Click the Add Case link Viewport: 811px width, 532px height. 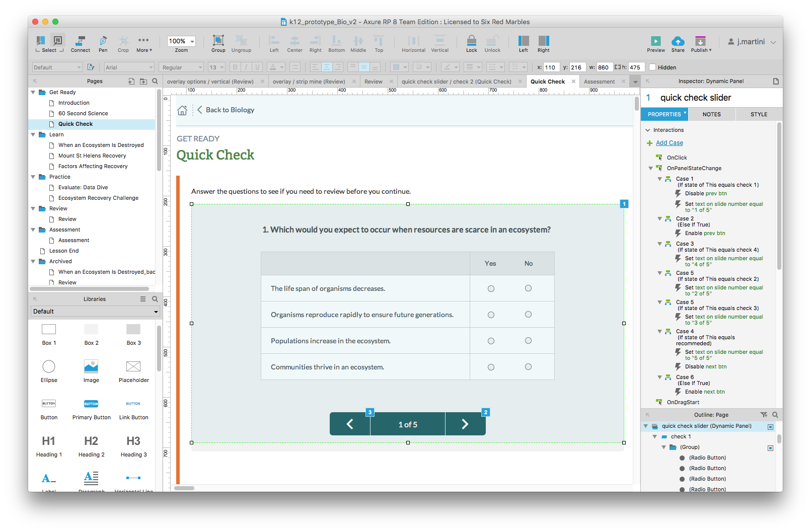(669, 143)
